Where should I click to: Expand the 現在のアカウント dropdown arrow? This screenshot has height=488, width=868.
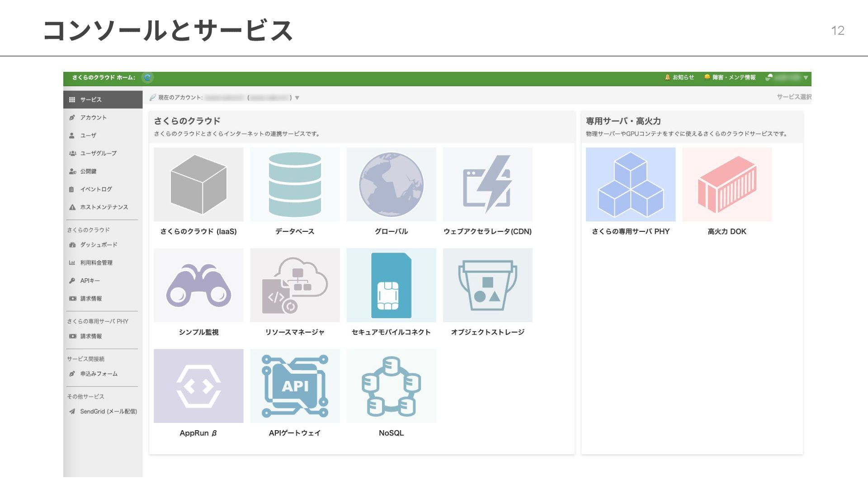click(x=297, y=98)
